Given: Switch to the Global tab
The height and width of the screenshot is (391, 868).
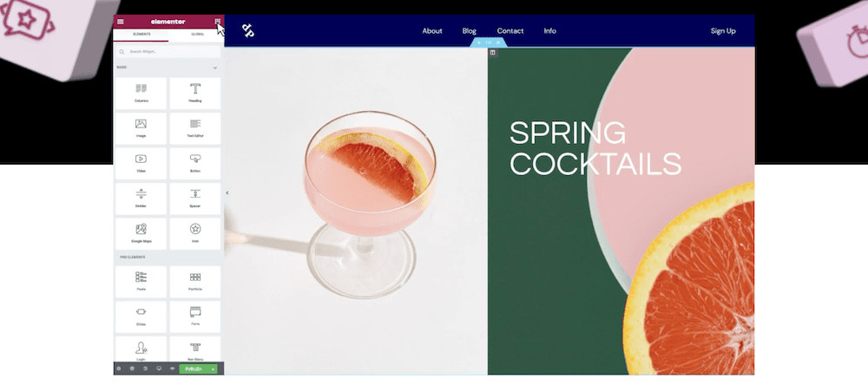Looking at the screenshot, I should point(197,35).
